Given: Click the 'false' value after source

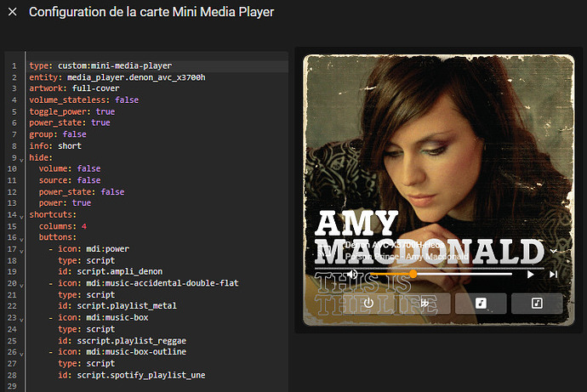Looking at the screenshot, I should coord(88,180).
